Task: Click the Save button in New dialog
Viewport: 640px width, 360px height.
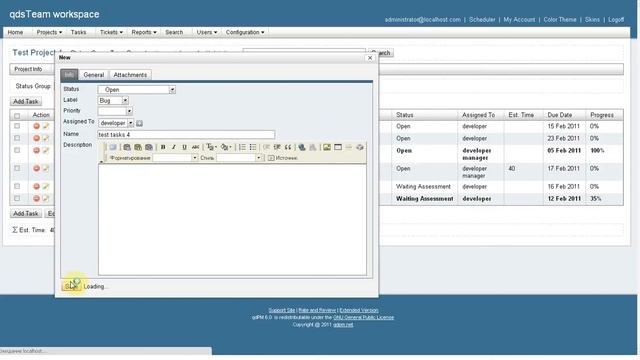Action: [71, 287]
